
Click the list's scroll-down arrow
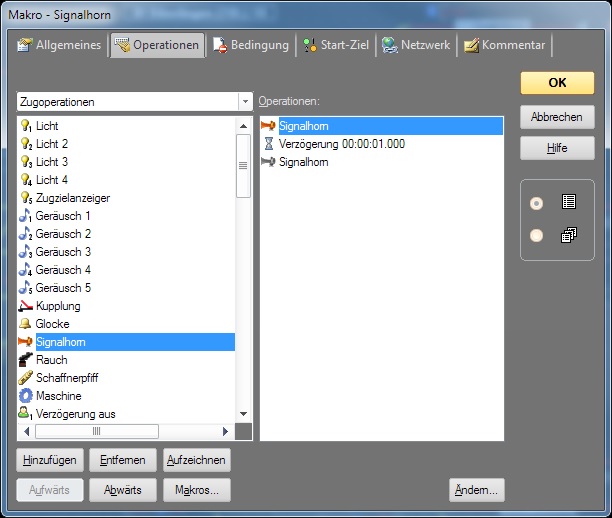[243, 413]
